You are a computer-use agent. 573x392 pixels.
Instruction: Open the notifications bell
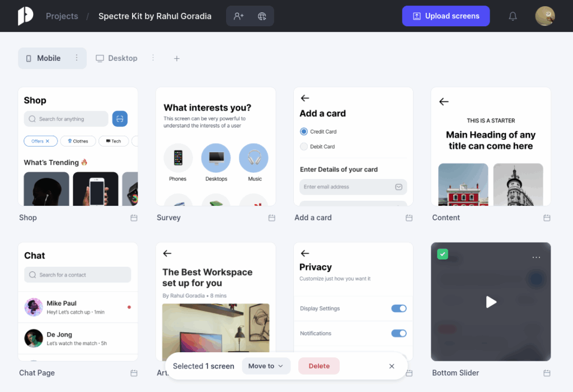pos(513,16)
